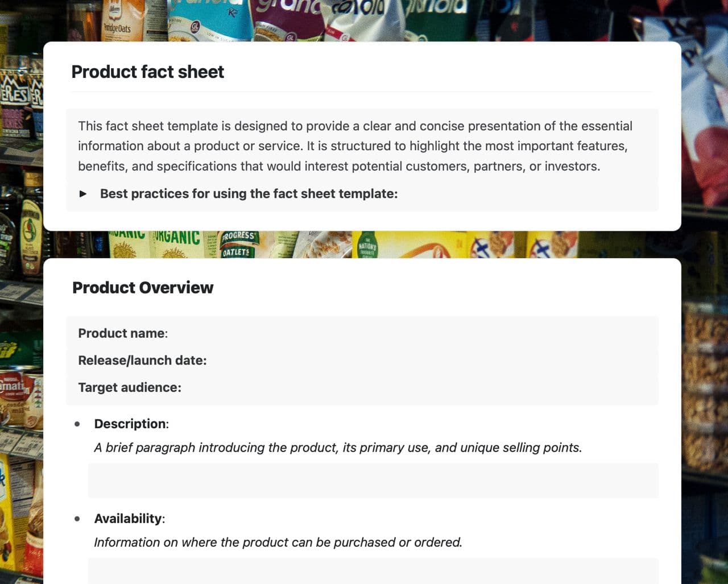The height and width of the screenshot is (584, 728).
Task: Expand the Best practices toggle triangle
Action: pyautogui.click(x=83, y=194)
